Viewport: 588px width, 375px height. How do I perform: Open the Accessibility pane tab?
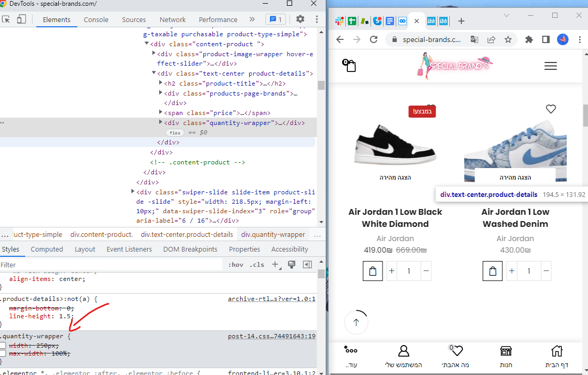(290, 249)
